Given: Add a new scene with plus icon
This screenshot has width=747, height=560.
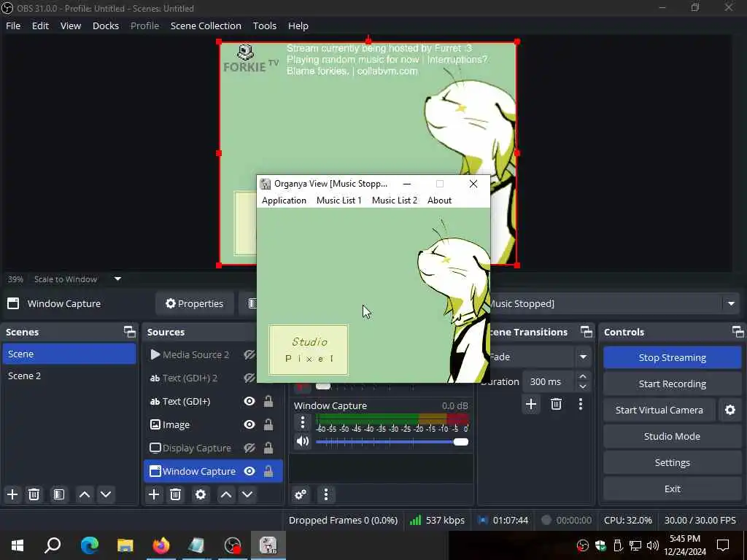Looking at the screenshot, I should click(12, 494).
